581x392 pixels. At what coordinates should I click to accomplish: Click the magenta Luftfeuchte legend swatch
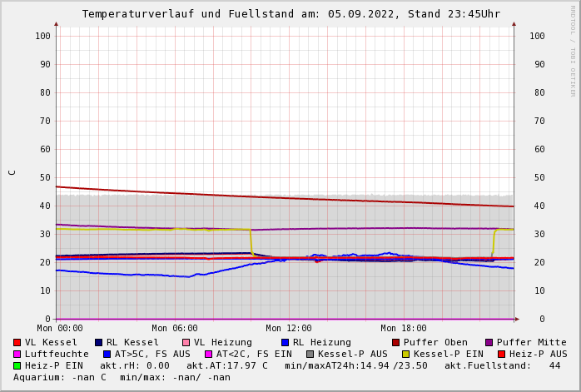[x=17, y=354]
